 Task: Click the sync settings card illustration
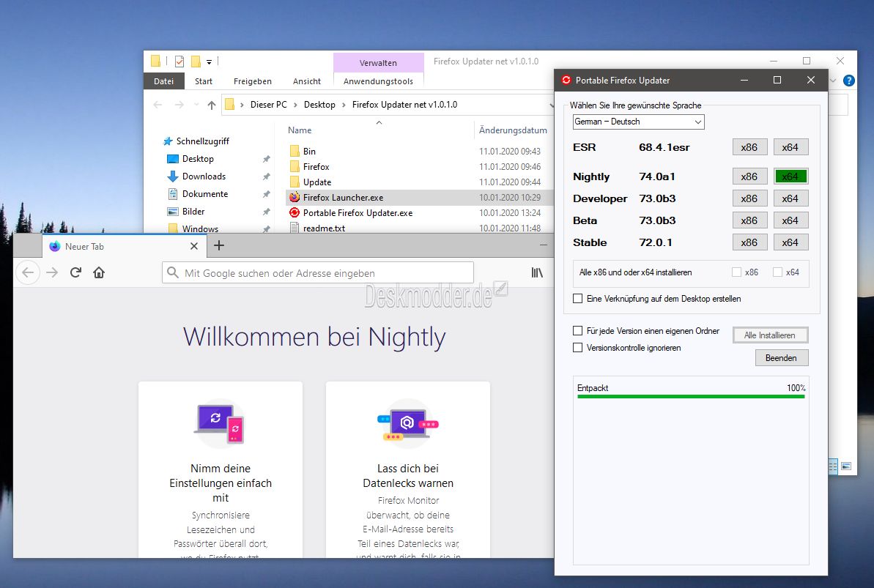(220, 423)
